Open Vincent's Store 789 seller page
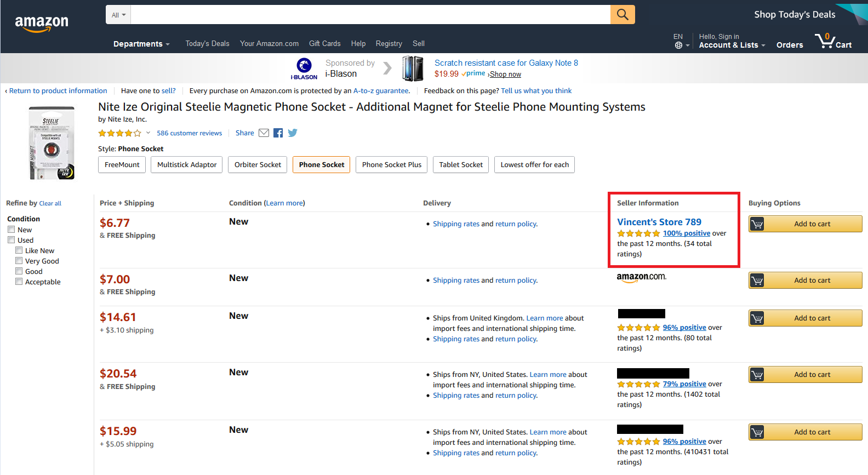 (x=659, y=222)
